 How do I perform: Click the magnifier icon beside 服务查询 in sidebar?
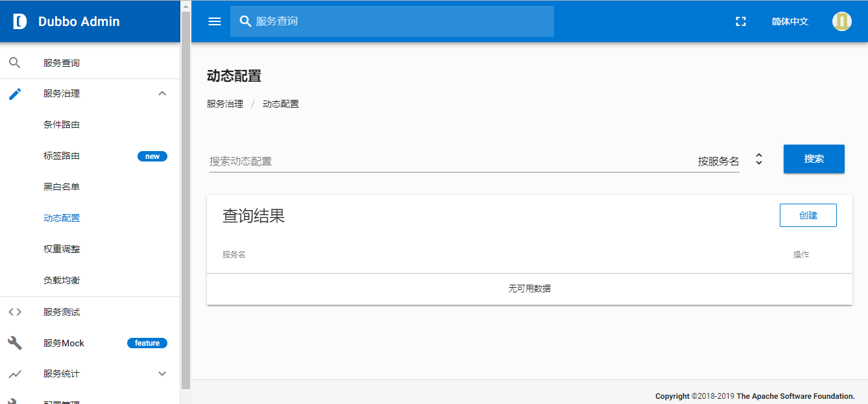pos(14,63)
